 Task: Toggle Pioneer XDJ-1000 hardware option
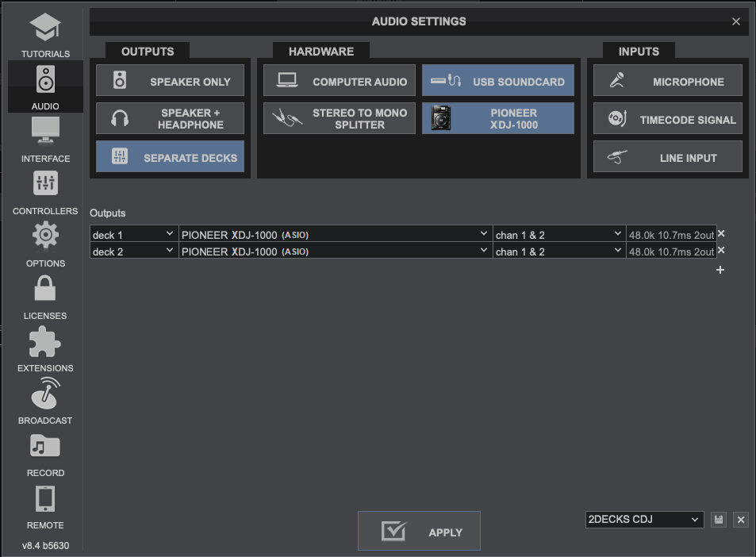pos(498,119)
